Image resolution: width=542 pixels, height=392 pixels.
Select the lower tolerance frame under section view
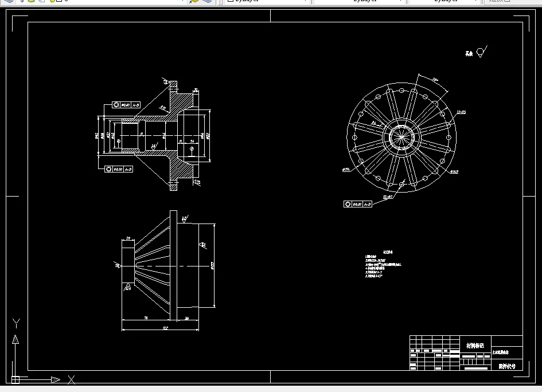(x=119, y=169)
